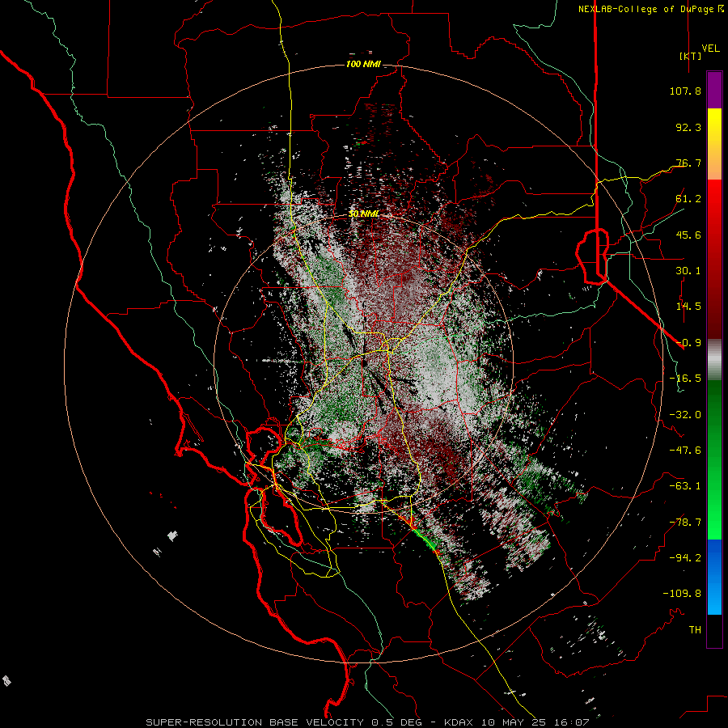Select the 76.7 velocity scale value
Viewport: 728px width, 728px height.
(688, 163)
